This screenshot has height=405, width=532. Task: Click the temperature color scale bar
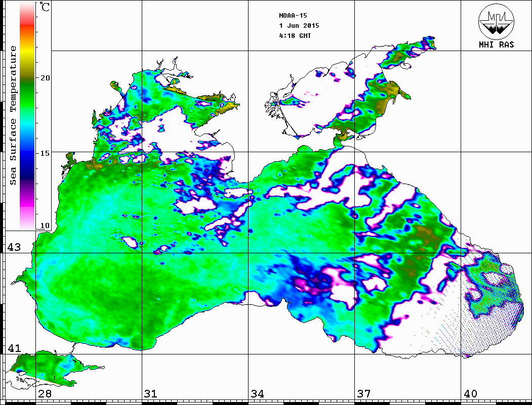coord(27,116)
